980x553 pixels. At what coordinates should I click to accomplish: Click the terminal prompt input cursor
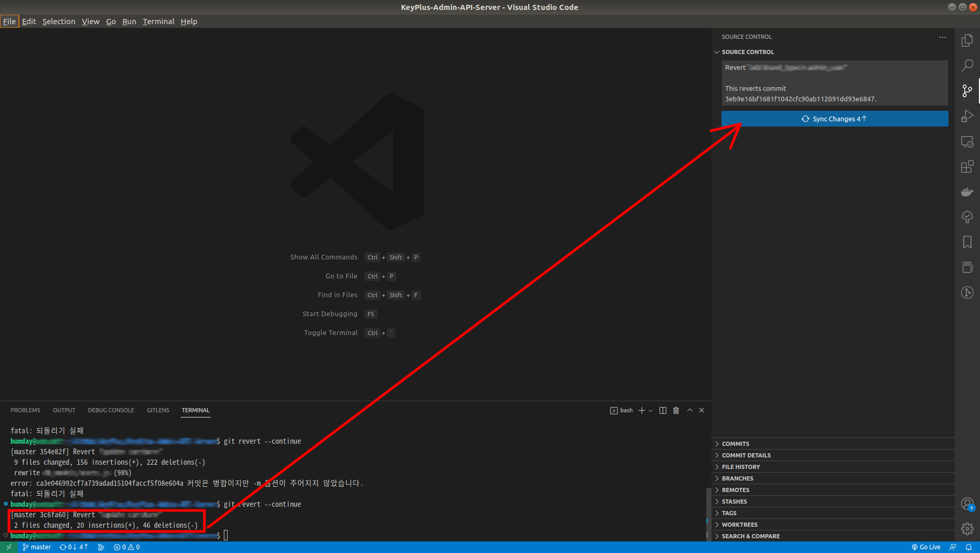point(226,536)
